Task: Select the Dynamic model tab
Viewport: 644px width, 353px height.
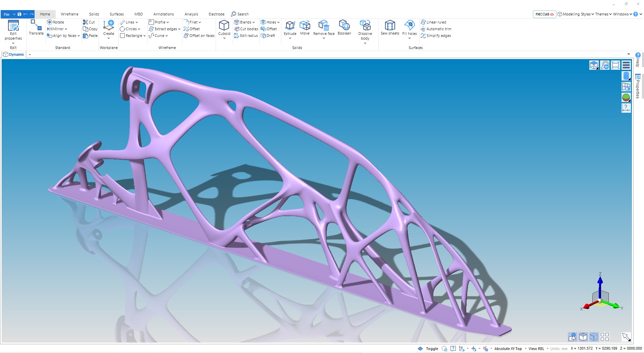Action: click(14, 54)
